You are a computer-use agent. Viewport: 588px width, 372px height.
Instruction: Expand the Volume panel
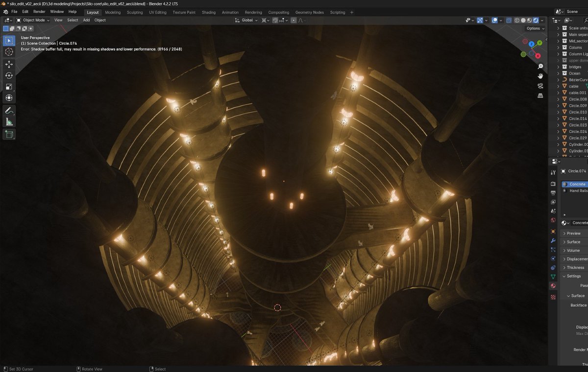(x=573, y=250)
